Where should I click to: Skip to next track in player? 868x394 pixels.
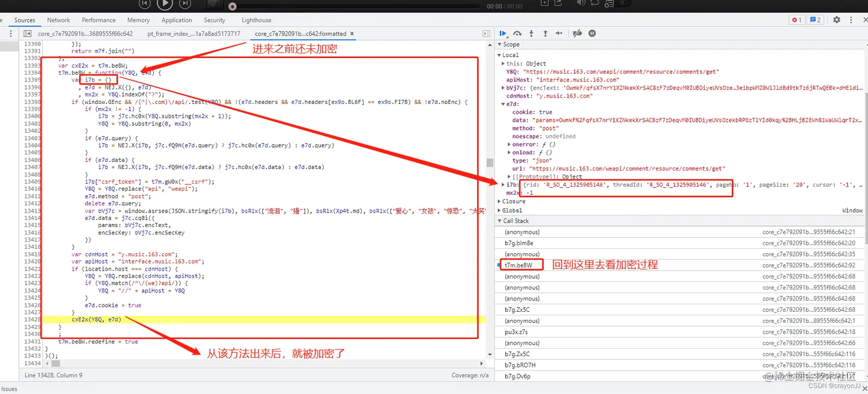[x=185, y=3]
